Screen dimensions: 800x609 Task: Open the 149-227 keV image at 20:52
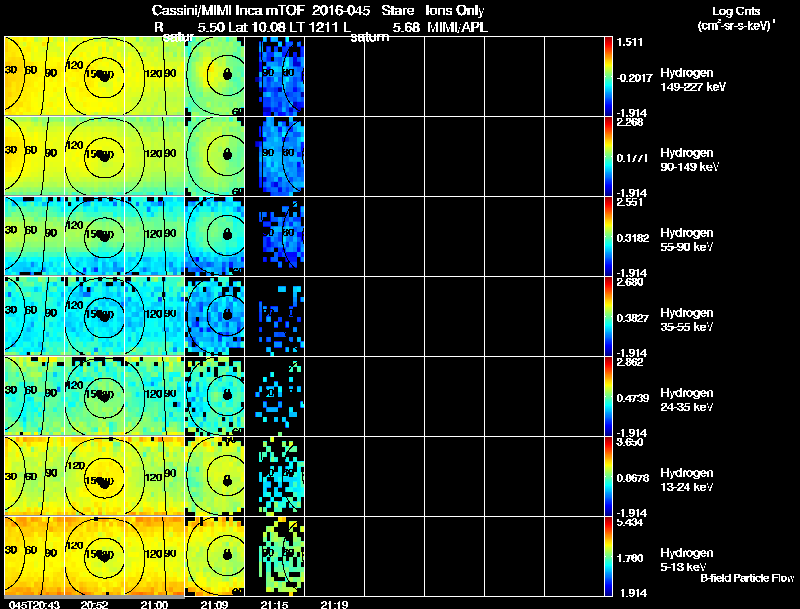(94, 76)
